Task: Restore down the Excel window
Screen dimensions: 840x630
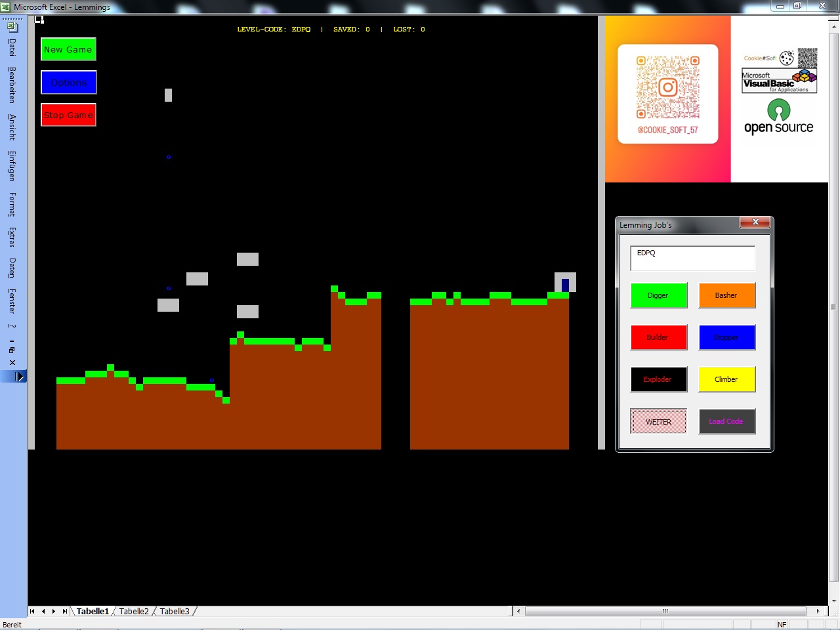Action: [797, 6]
